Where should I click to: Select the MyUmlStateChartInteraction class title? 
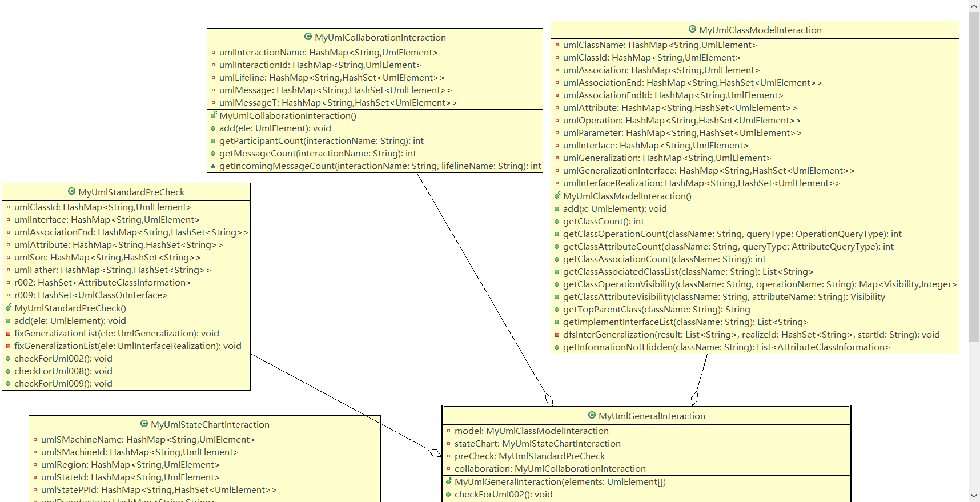(x=210, y=424)
